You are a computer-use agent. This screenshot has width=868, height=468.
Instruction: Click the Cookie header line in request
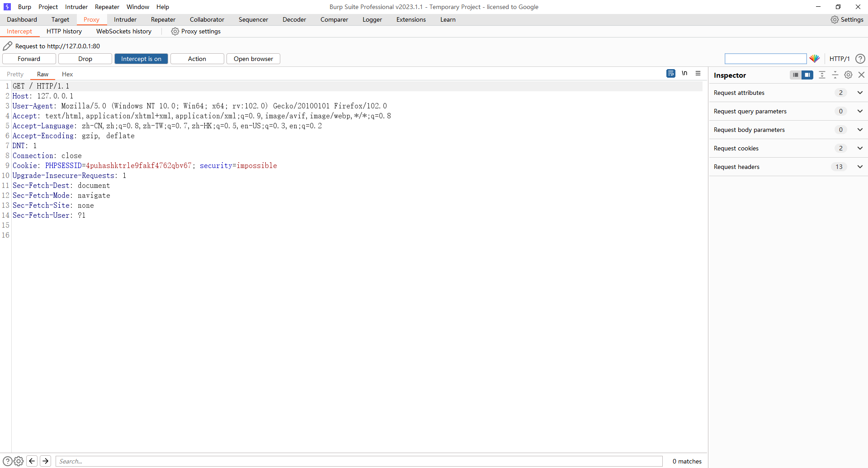145,165
